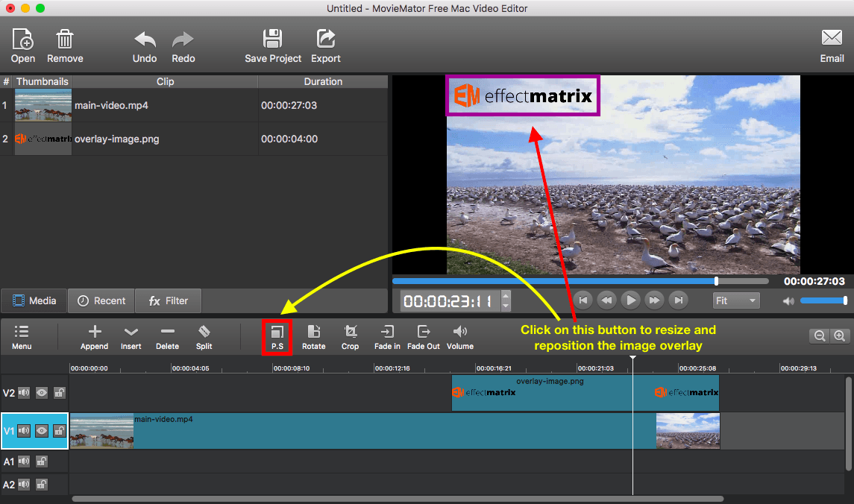Click the main-video.mp4 thumbnail

tap(43, 105)
